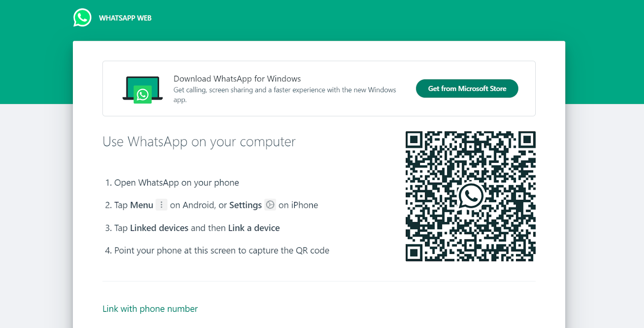Click the Use WhatsApp on your computer heading
644x328 pixels.
click(x=199, y=142)
